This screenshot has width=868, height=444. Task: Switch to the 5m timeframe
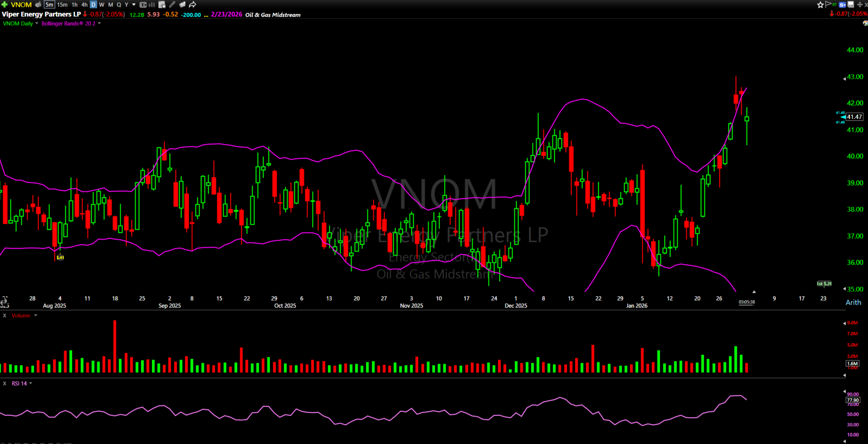click(x=49, y=5)
